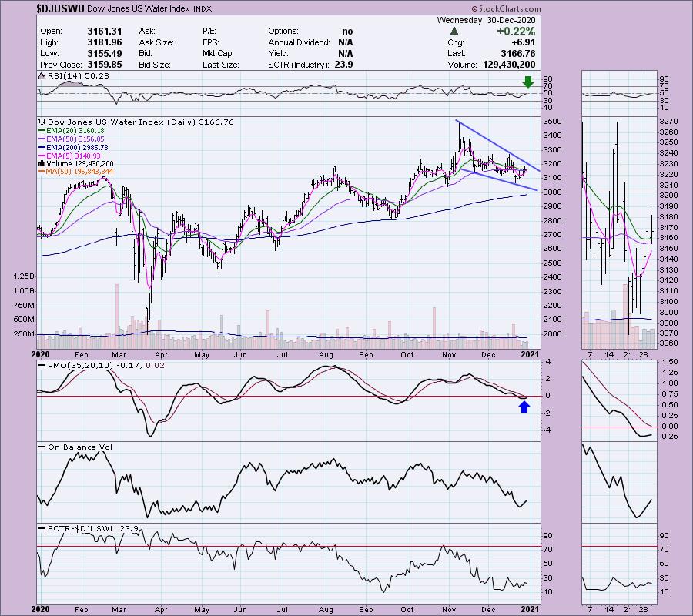Click the 'Annual Dividend:' label
This screenshot has height=616, width=693.
click(x=299, y=42)
